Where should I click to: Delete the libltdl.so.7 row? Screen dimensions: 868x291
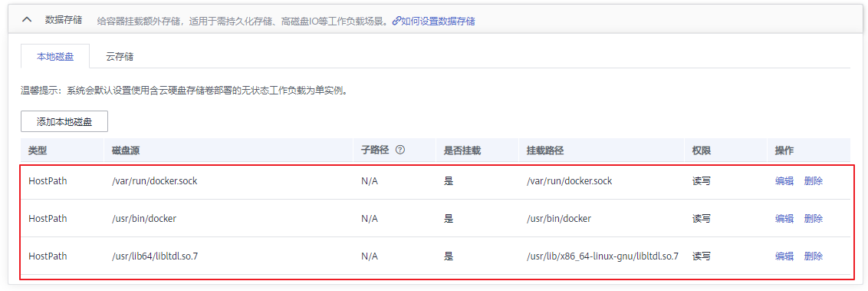[814, 256]
